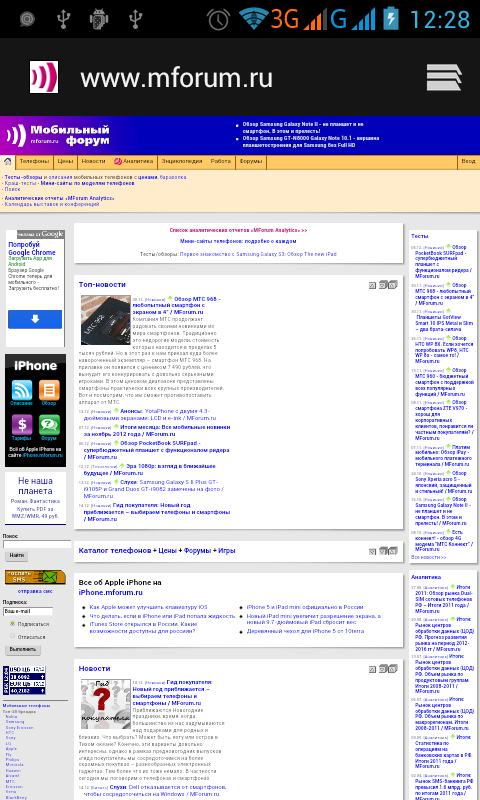Select the Подписаться radio button
Viewport: 480px width, 800px height.
point(13,623)
